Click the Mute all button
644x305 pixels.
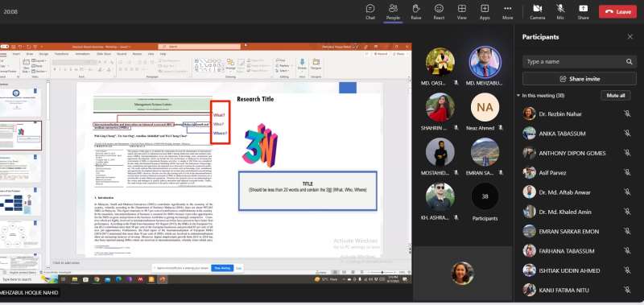pyautogui.click(x=616, y=95)
